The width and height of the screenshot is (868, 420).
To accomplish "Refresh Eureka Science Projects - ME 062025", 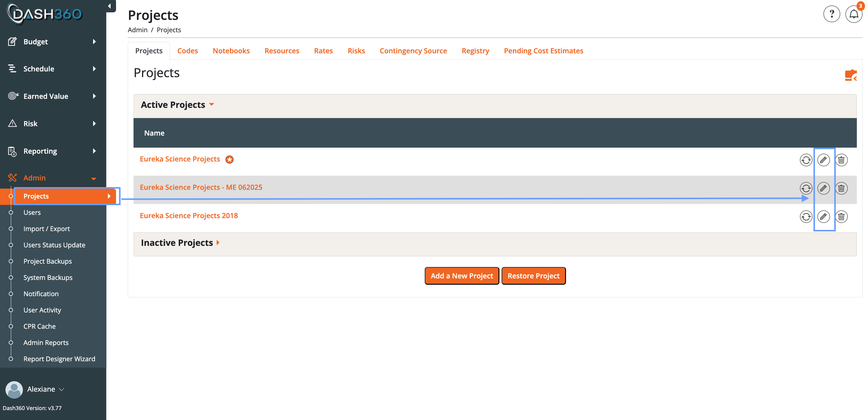I will (x=806, y=188).
